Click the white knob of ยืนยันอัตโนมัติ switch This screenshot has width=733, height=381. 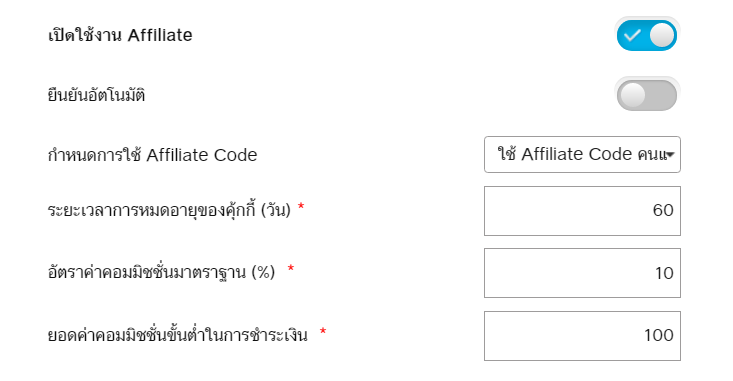[632, 95]
